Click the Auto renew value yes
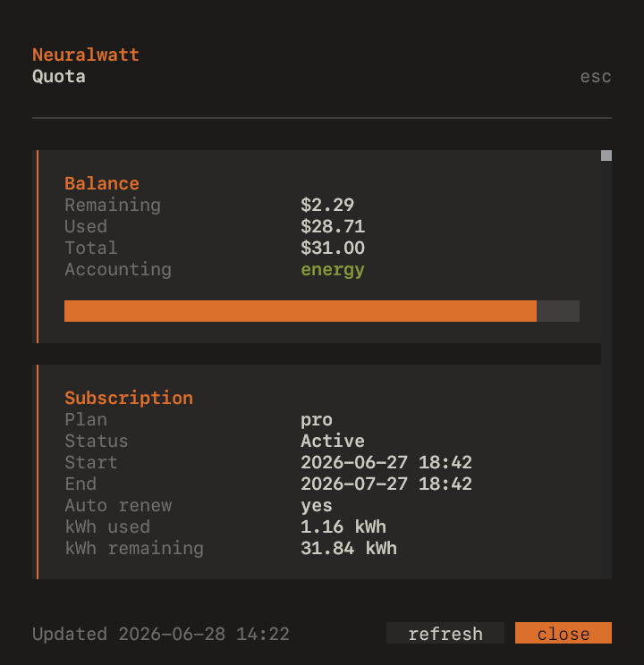Viewport: 644px width, 665px height. coord(317,506)
